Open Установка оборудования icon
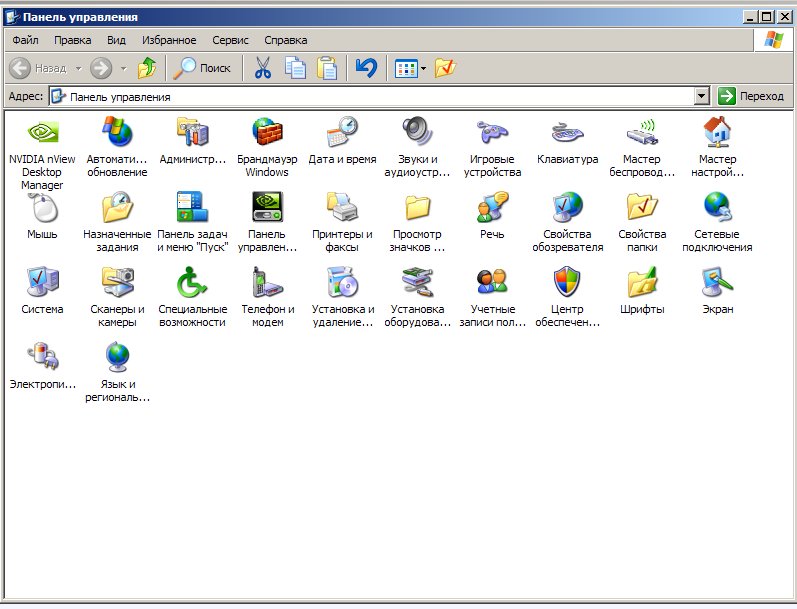 click(417, 282)
